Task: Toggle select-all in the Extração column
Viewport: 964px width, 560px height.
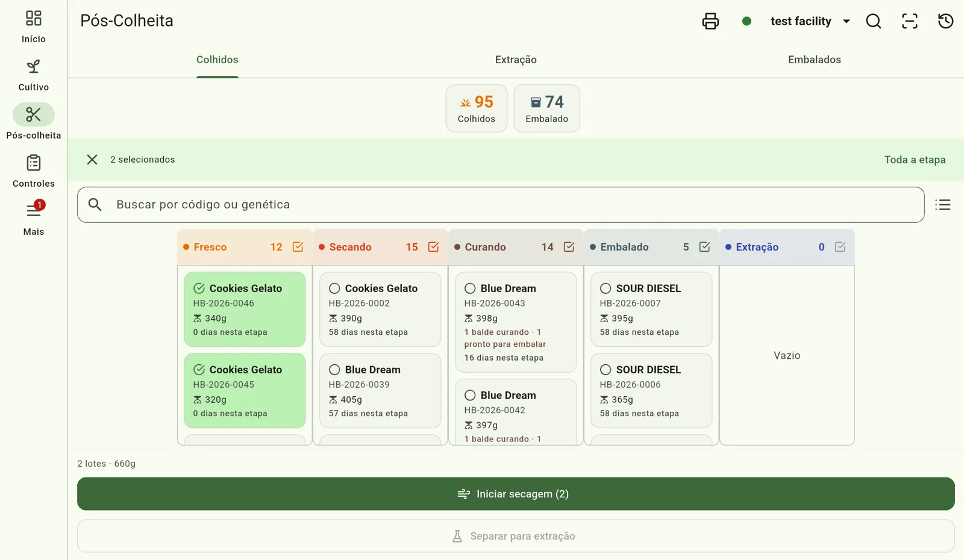Action: [x=840, y=247]
